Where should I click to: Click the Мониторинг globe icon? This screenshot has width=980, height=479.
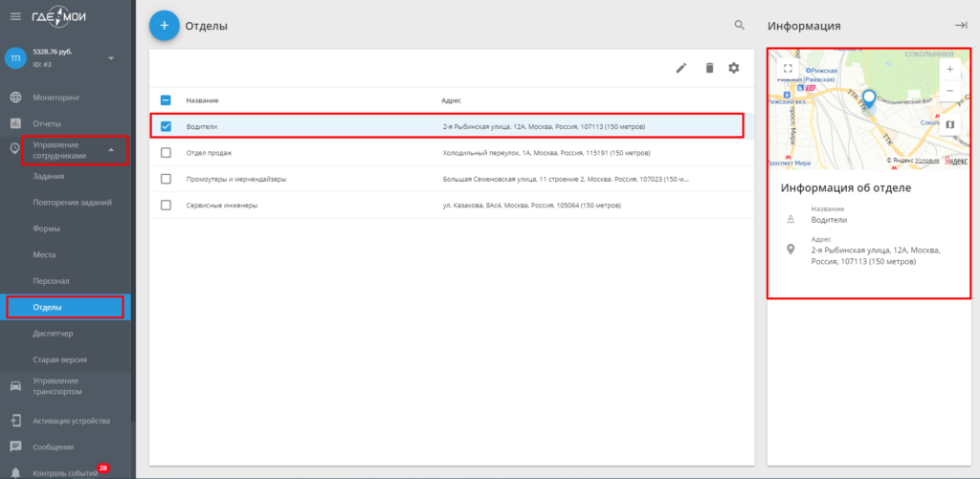(15, 98)
